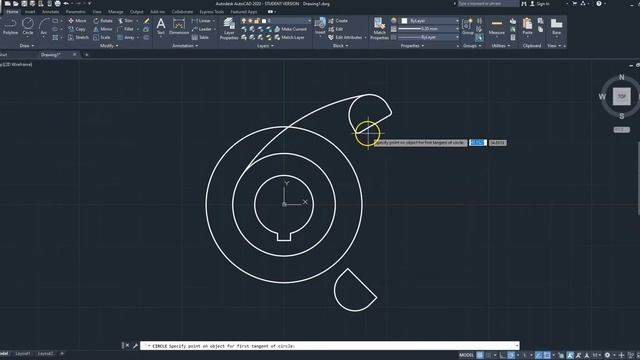Click the Erase pencil icon in the Modify panel
This screenshot has height=360, width=640.
click(x=147, y=21)
